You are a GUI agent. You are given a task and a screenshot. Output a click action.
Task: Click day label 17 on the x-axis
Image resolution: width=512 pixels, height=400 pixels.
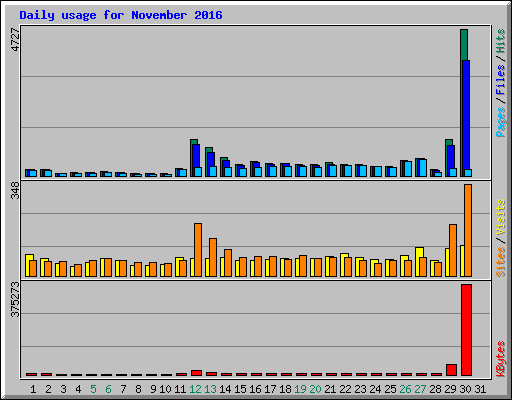click(270, 389)
